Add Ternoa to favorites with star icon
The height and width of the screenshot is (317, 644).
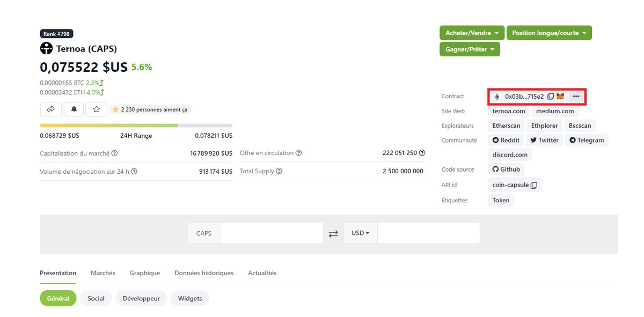pyautogui.click(x=97, y=109)
